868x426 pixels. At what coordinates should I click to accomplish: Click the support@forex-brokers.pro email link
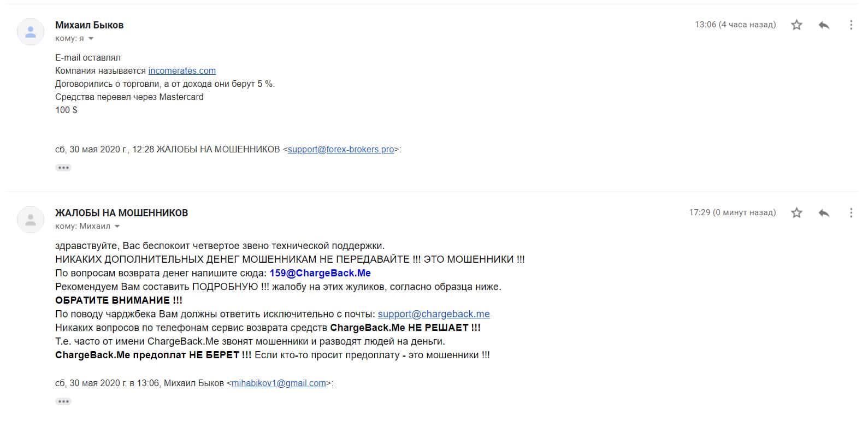[x=341, y=149]
